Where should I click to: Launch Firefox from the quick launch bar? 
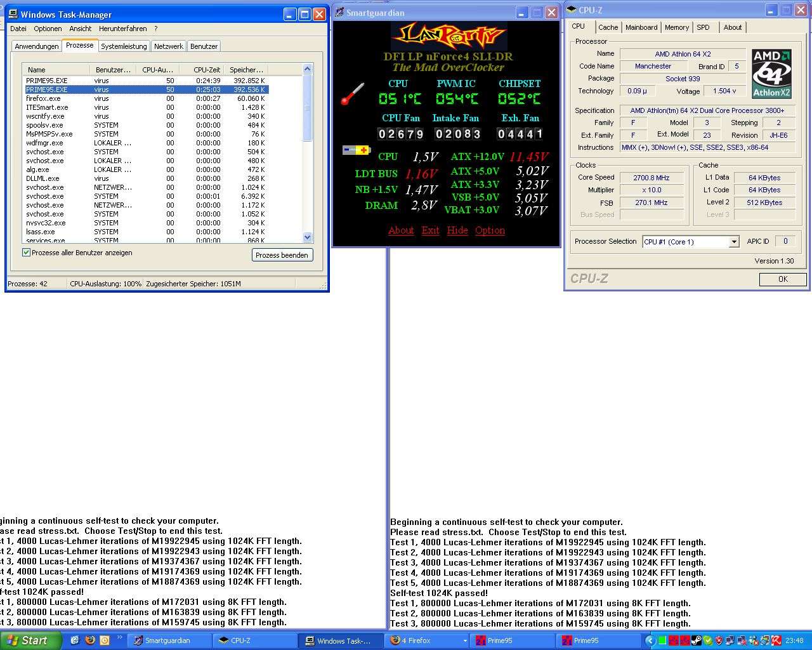[x=90, y=640]
